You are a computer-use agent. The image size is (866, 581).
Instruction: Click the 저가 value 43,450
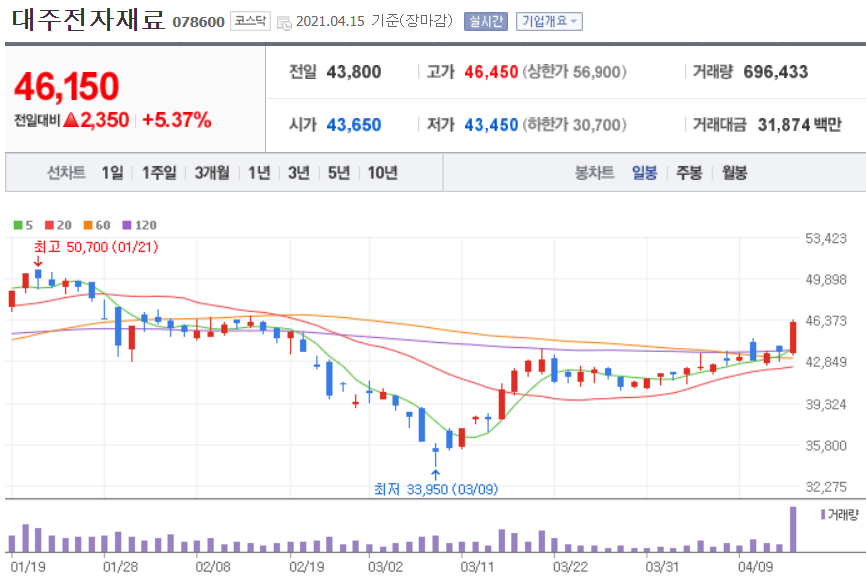491,125
